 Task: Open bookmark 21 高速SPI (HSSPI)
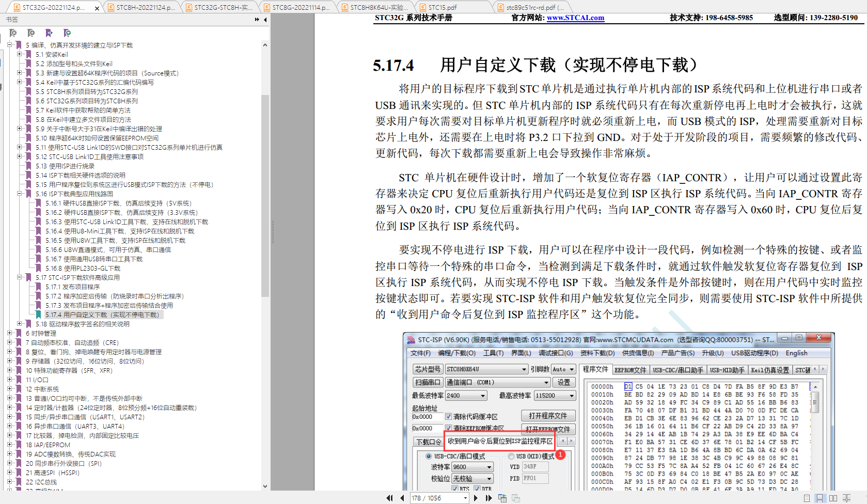click(x=53, y=472)
